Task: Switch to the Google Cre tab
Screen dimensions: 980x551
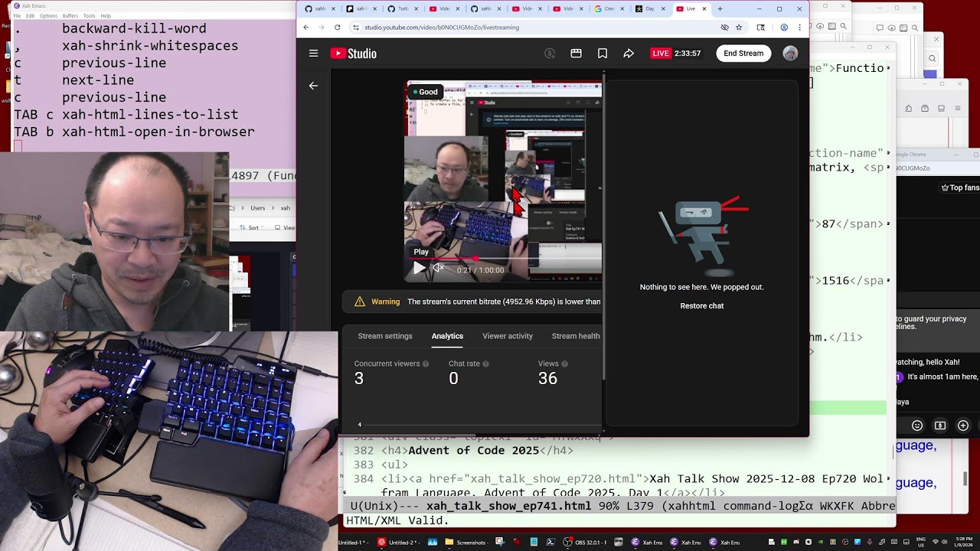Action: click(608, 9)
